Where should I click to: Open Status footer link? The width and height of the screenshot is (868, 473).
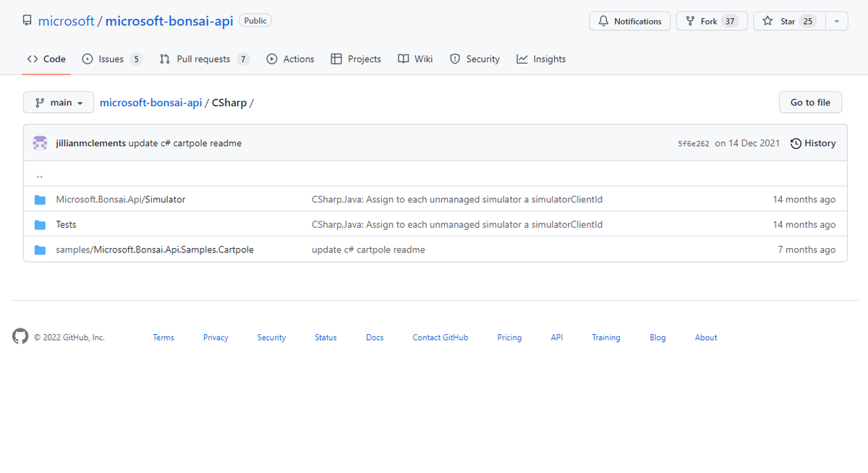point(325,338)
